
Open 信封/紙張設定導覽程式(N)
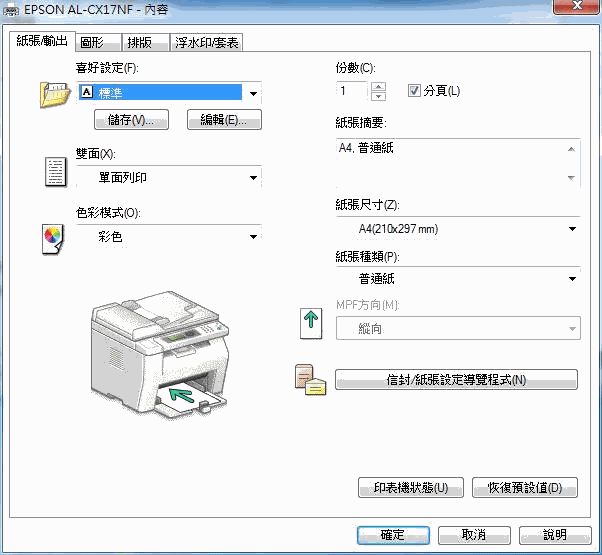coord(456,380)
